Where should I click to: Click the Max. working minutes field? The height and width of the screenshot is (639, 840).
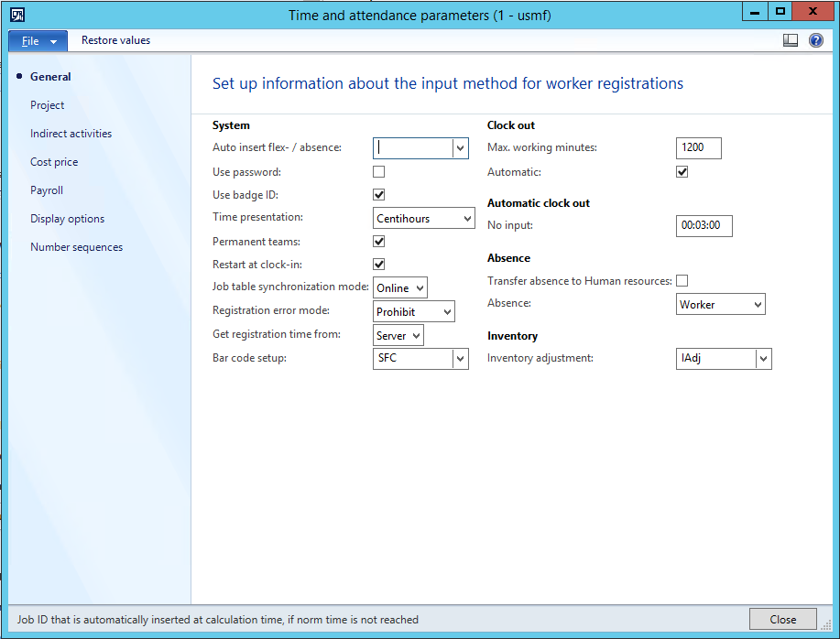tap(698, 148)
